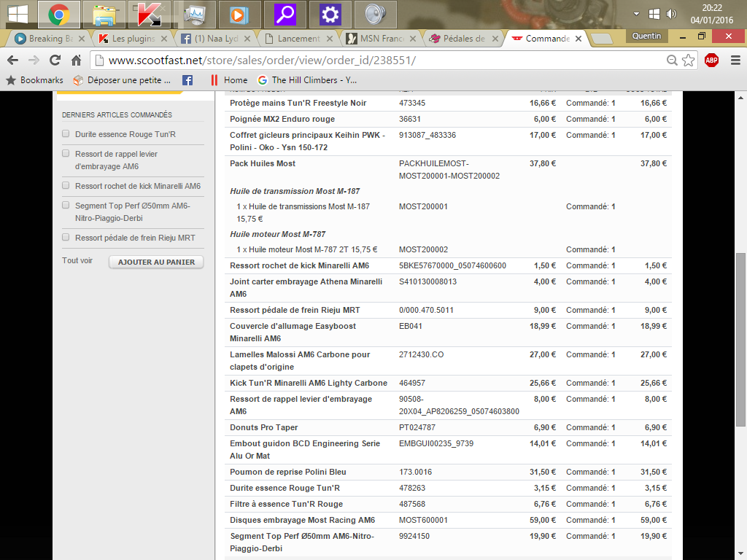The image size is (747, 560).
Task: Switch to the Breaking Ba tab
Action: (50, 39)
